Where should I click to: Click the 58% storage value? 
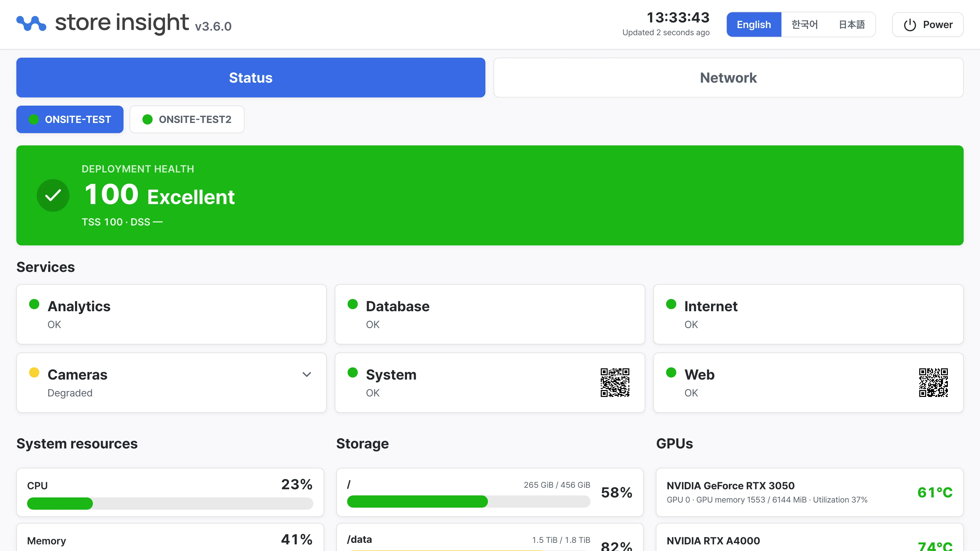coord(616,492)
